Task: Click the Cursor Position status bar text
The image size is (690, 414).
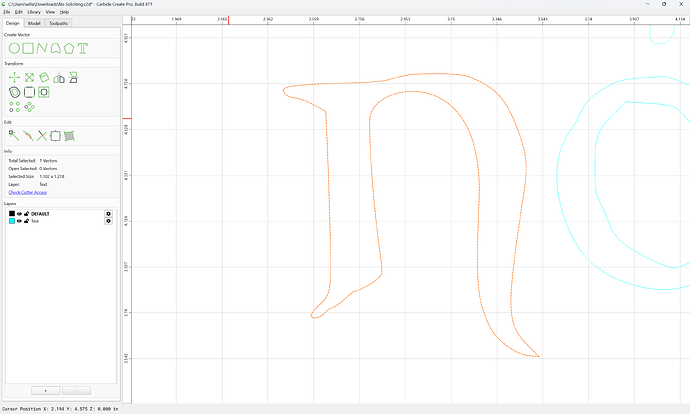Action: point(60,409)
